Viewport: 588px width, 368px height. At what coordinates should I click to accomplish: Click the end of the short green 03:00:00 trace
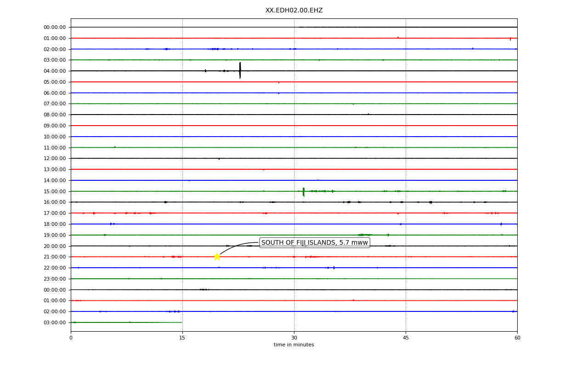click(182, 322)
